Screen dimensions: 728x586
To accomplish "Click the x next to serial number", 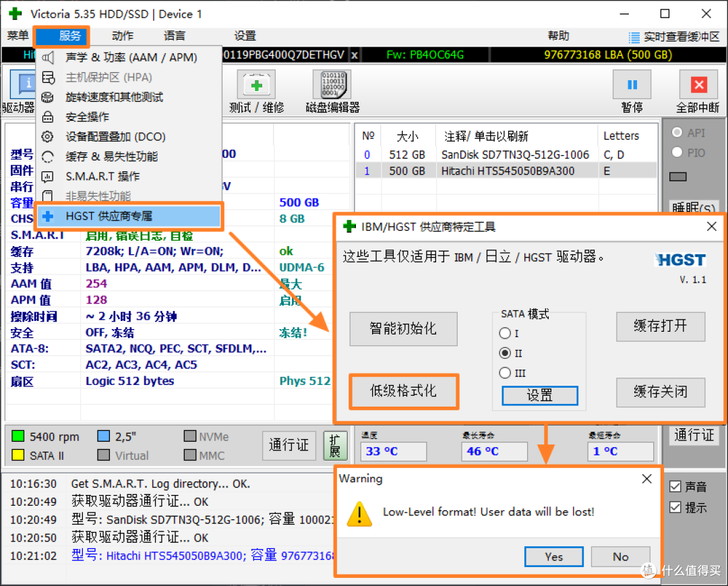I will click(355, 55).
